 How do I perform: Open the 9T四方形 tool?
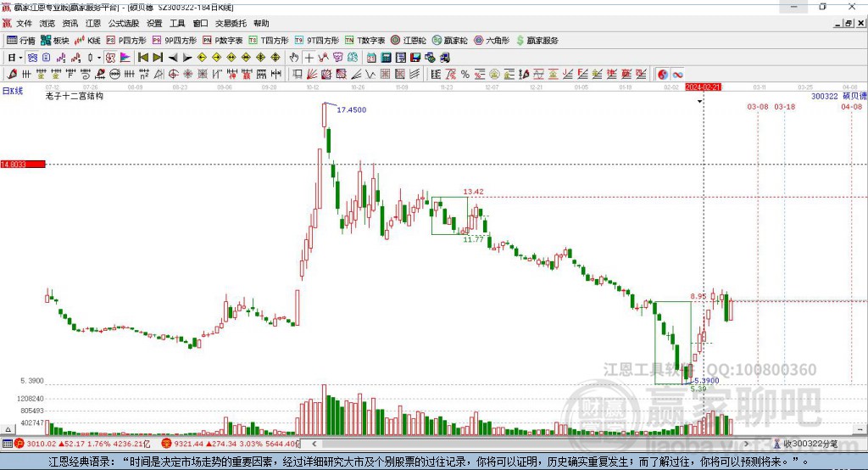pyautogui.click(x=317, y=41)
